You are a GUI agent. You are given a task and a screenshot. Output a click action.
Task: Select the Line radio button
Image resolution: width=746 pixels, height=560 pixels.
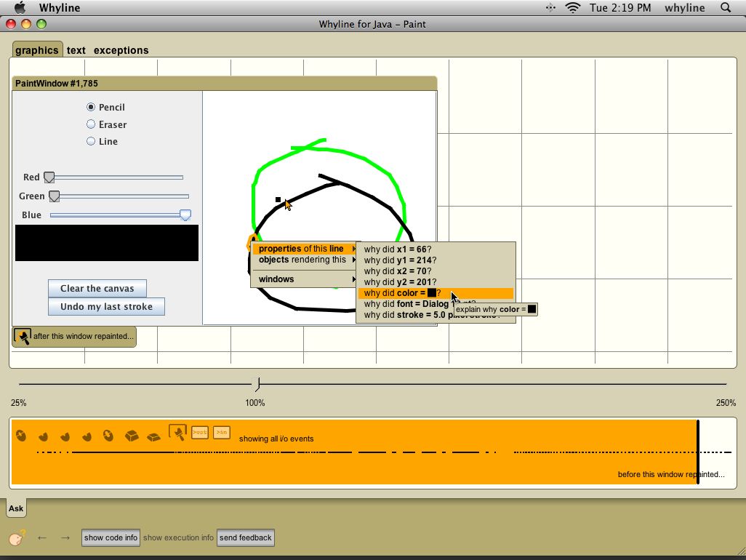click(91, 141)
